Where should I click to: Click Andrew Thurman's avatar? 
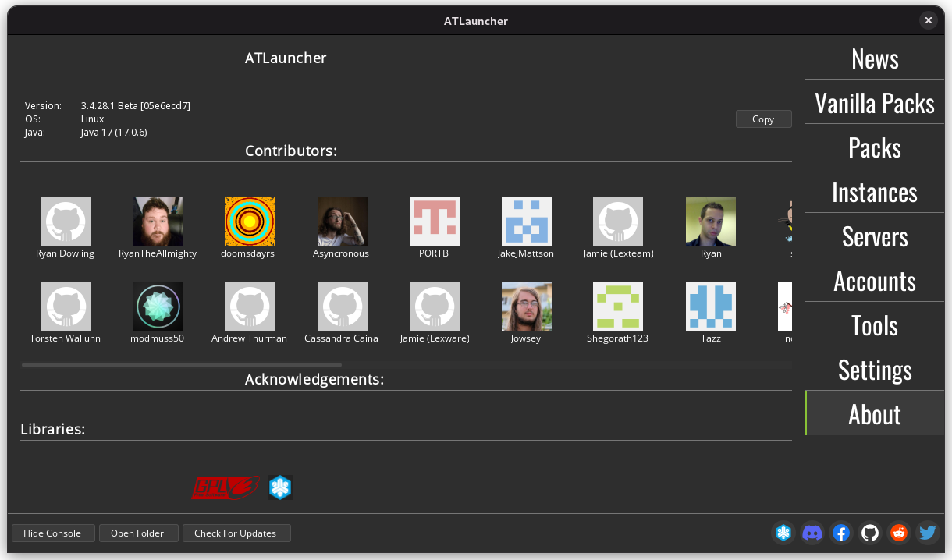point(250,307)
